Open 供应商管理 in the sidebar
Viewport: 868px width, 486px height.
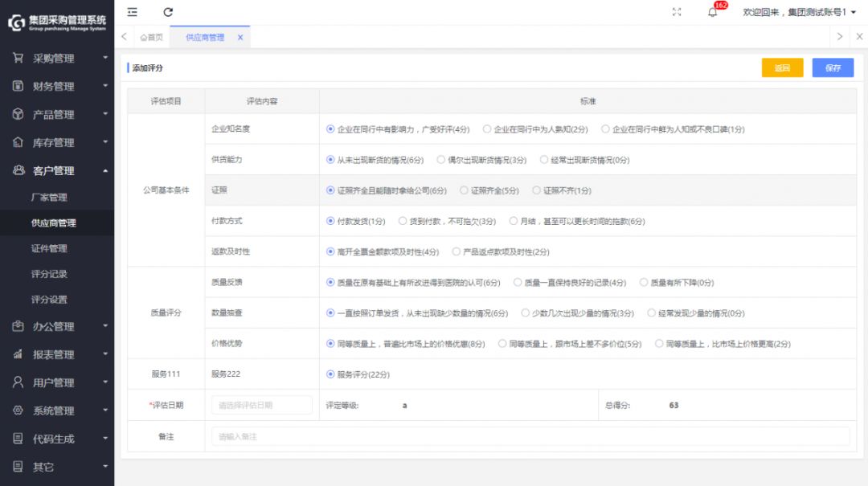pos(54,223)
